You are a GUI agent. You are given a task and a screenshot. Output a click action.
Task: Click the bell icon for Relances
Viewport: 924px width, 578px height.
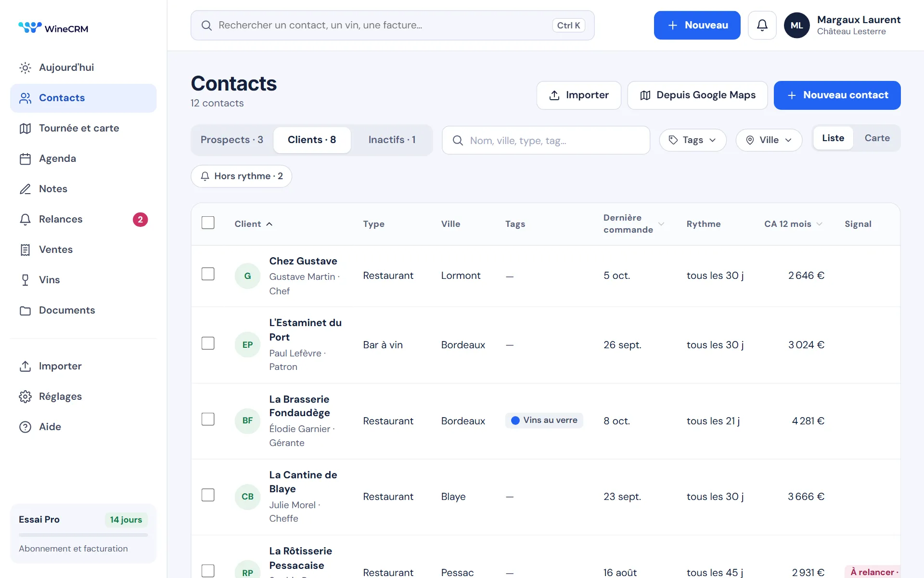coord(25,220)
